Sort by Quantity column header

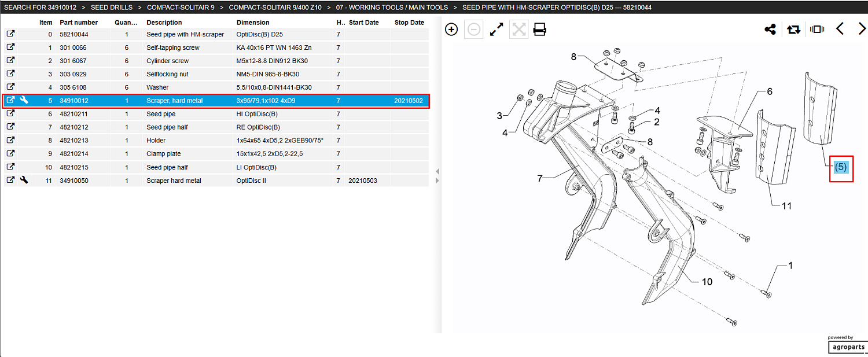click(126, 23)
